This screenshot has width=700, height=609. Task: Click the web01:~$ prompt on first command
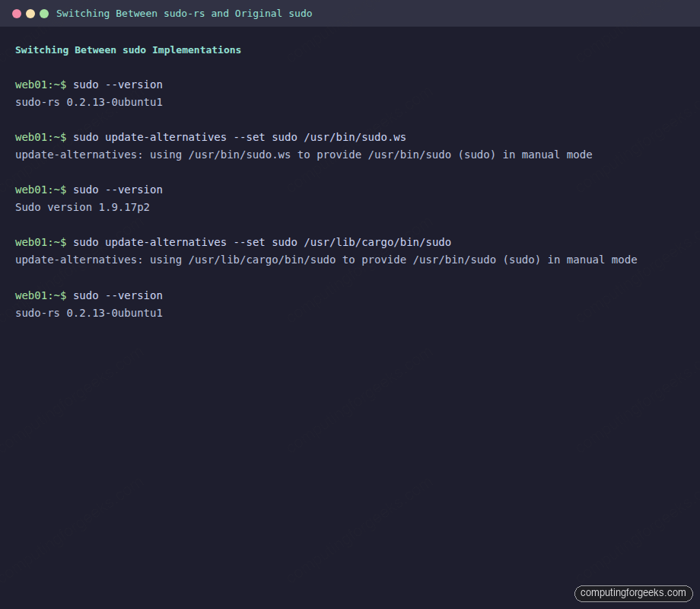pos(40,84)
